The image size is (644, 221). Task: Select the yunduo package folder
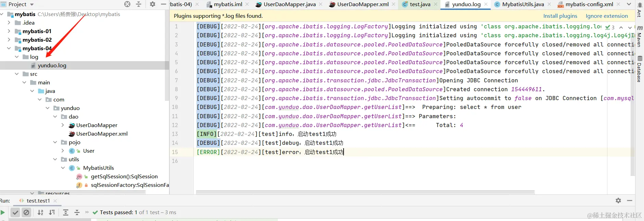point(70,108)
